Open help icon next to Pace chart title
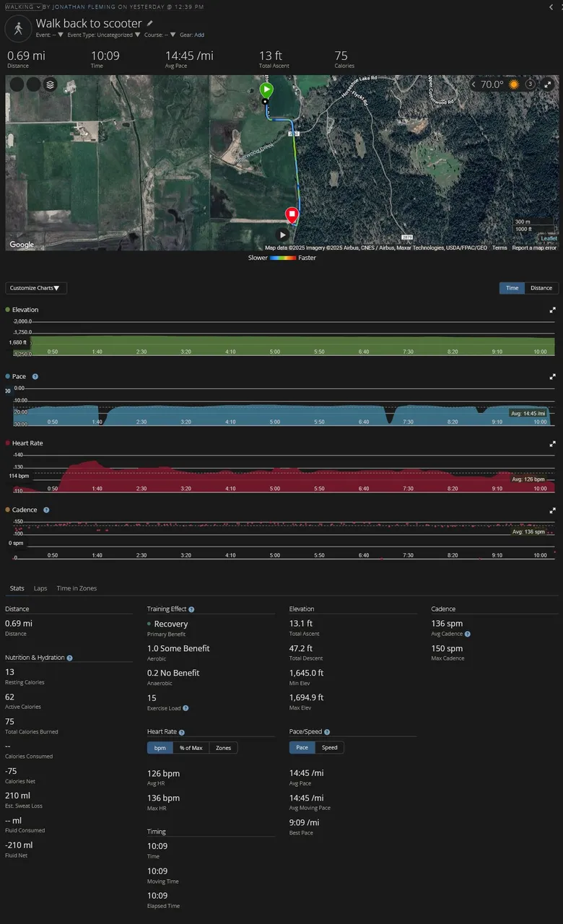The image size is (563, 924). [x=35, y=376]
